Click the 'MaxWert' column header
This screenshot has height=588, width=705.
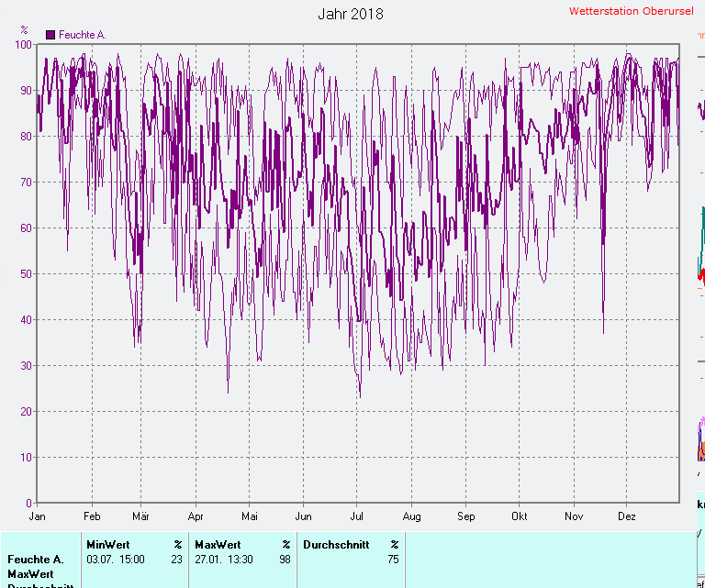218,545
